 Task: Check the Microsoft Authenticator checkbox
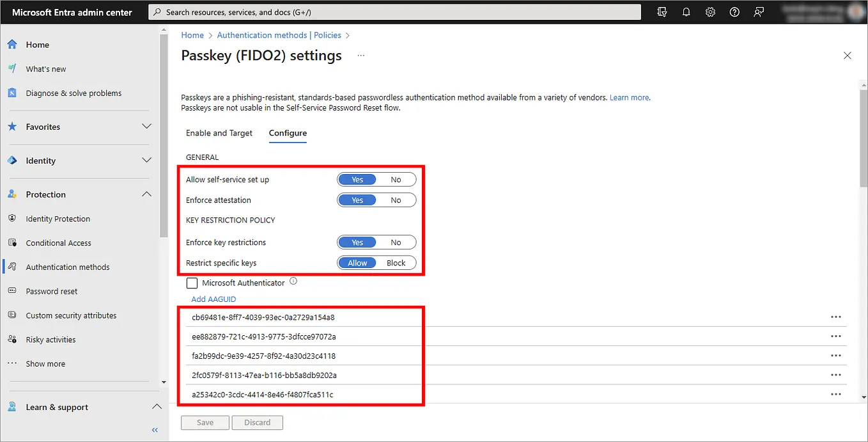[x=192, y=282]
